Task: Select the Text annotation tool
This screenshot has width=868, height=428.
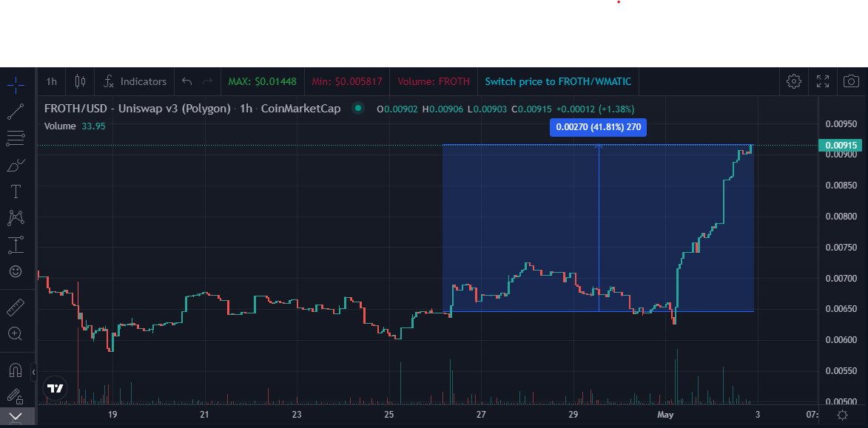Action: pos(16,191)
